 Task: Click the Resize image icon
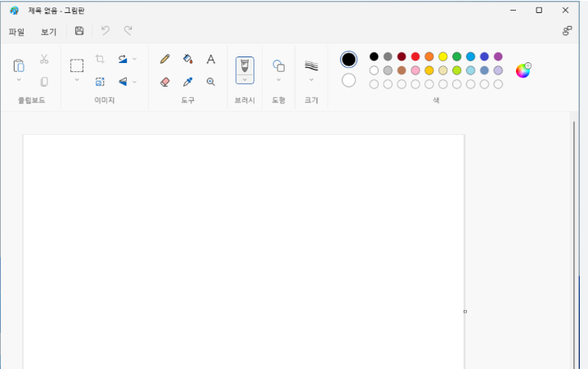coord(100,82)
